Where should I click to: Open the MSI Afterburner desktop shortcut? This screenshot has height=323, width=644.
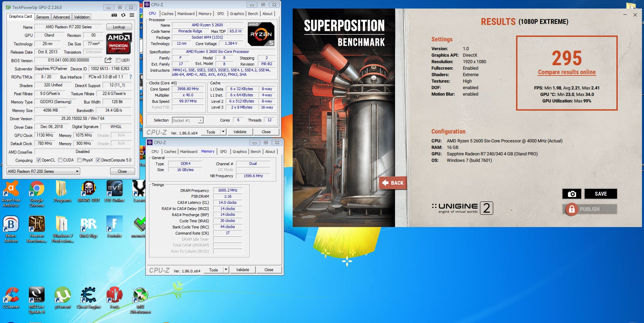(x=140, y=300)
